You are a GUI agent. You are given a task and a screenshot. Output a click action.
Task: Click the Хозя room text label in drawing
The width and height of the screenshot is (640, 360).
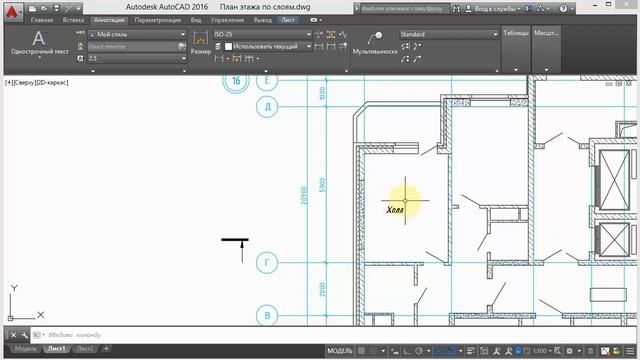tap(395, 210)
